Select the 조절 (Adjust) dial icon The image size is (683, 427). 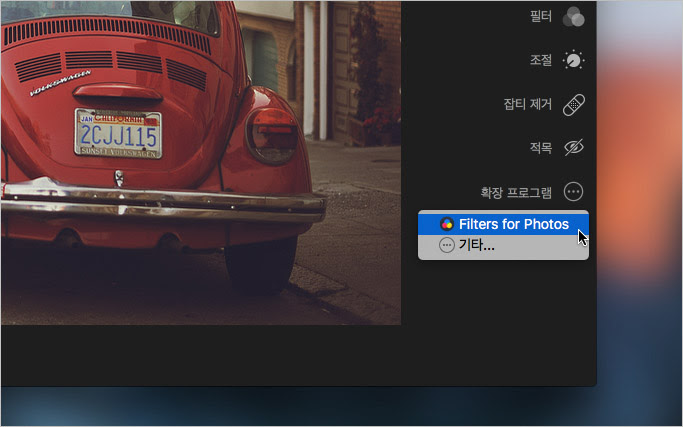click(573, 60)
